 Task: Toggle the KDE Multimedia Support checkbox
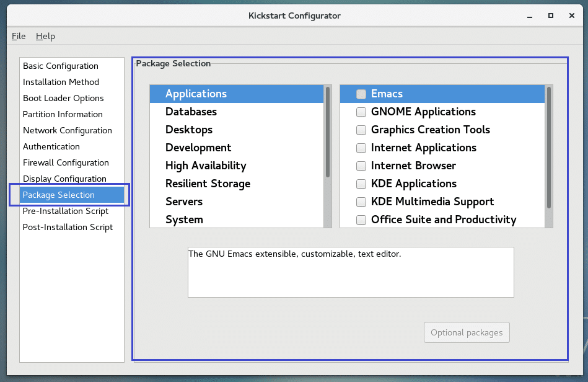[x=361, y=202]
